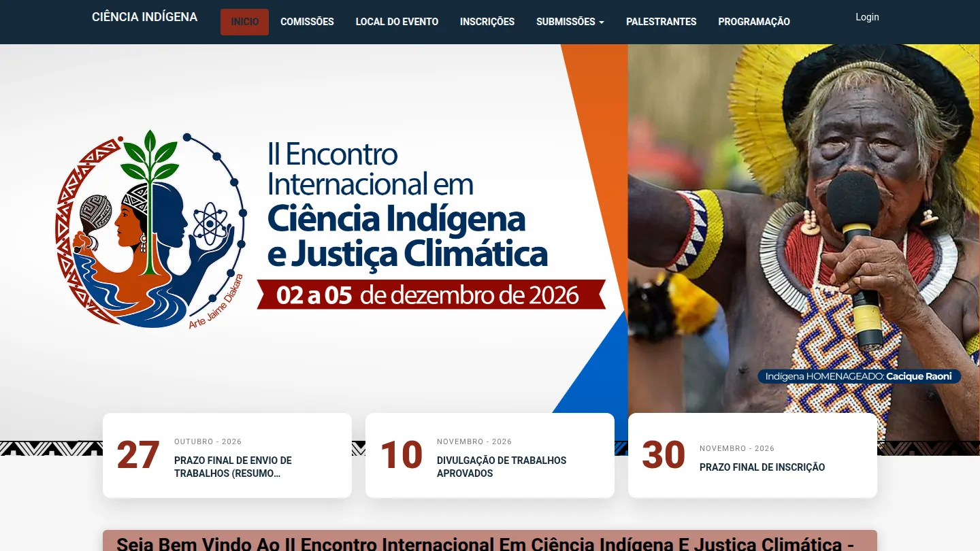The image size is (980, 551).
Task: Click 'PRAZO FINAL DE INSCRIÇÃO' text
Action: [x=762, y=467]
